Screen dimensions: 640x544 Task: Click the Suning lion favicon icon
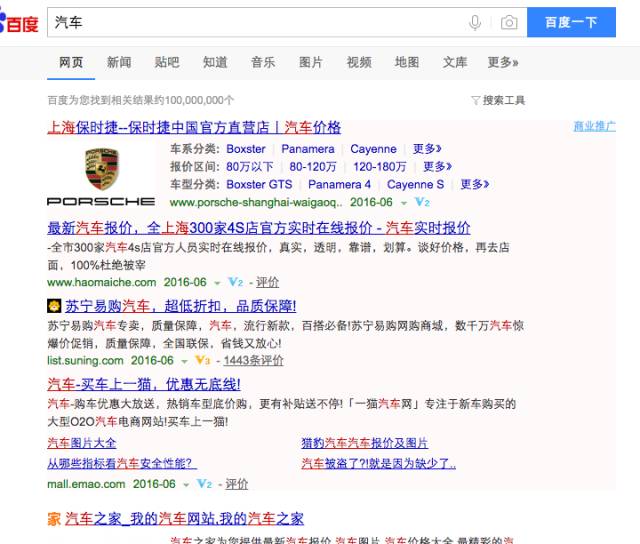54,306
